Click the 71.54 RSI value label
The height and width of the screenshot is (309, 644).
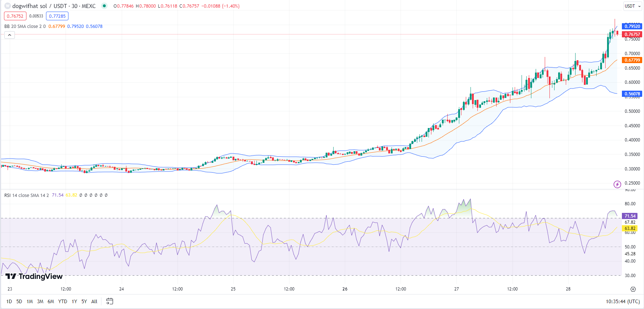630,216
